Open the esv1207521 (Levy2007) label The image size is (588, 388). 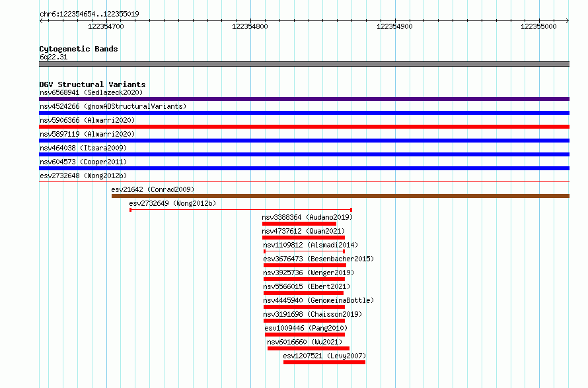[324, 356]
